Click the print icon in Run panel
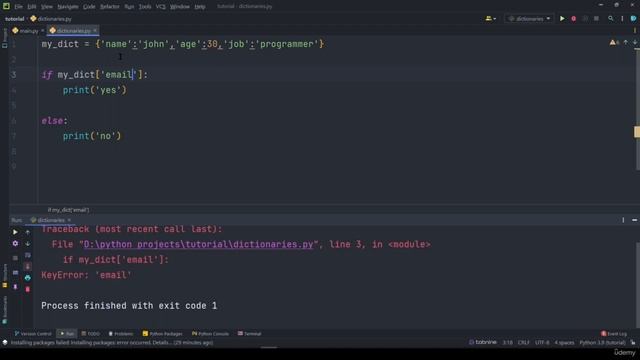 28,278
